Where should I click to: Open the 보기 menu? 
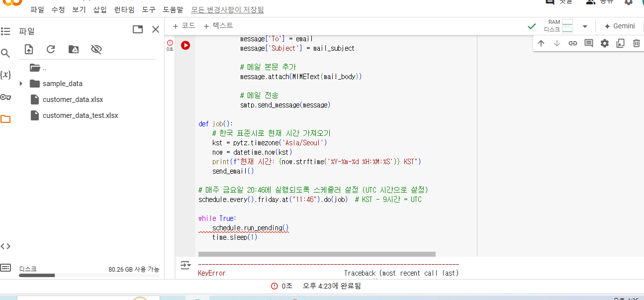(x=79, y=9)
